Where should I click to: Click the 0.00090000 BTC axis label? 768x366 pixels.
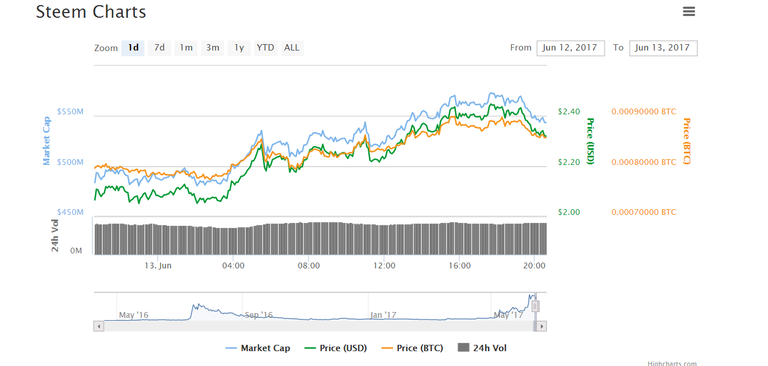[x=644, y=112]
